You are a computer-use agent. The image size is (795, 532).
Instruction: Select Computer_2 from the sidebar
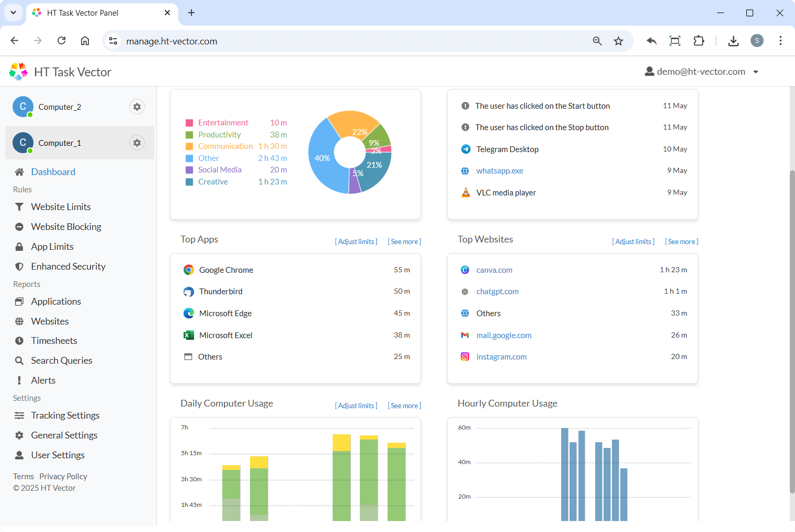pyautogui.click(x=60, y=107)
